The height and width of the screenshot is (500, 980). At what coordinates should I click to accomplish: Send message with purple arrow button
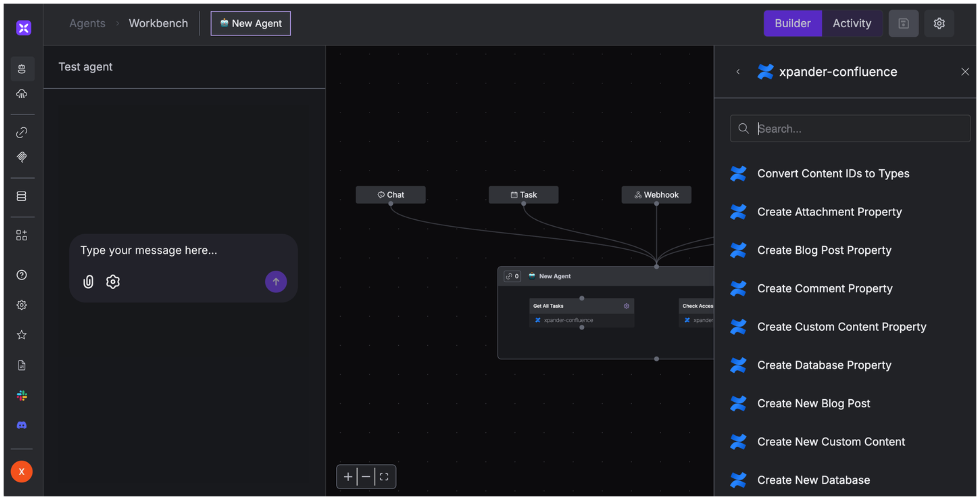click(x=276, y=282)
